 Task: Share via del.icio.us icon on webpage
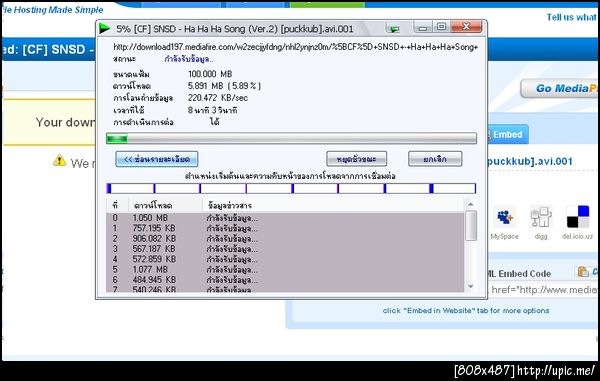(x=577, y=217)
